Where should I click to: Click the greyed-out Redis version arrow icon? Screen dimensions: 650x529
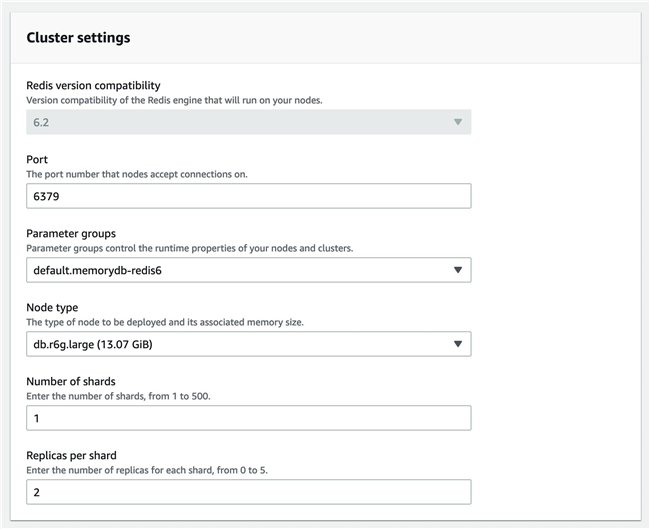coord(457,122)
